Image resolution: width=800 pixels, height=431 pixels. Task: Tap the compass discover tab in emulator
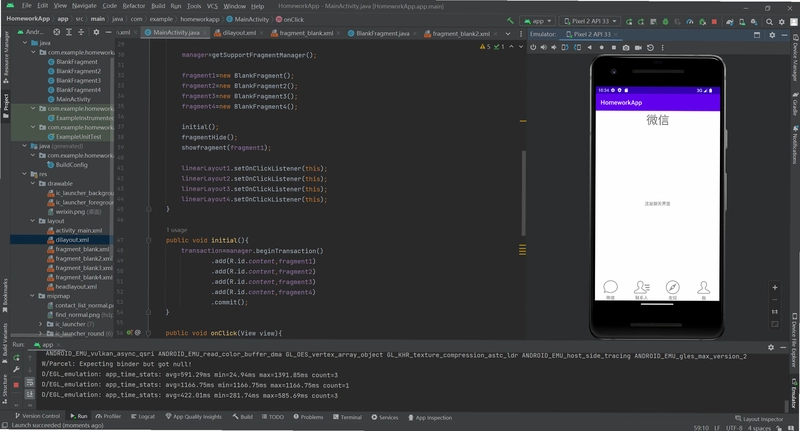pos(672,289)
